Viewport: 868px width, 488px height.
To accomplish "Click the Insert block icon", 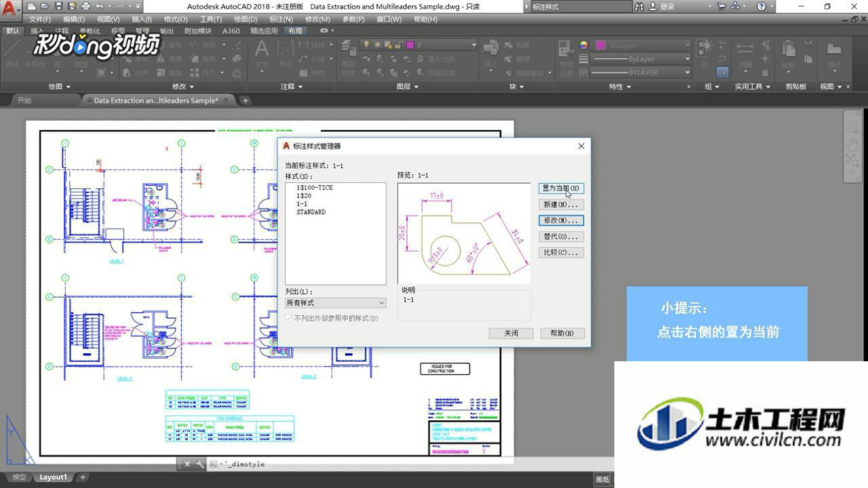I will click(x=491, y=48).
